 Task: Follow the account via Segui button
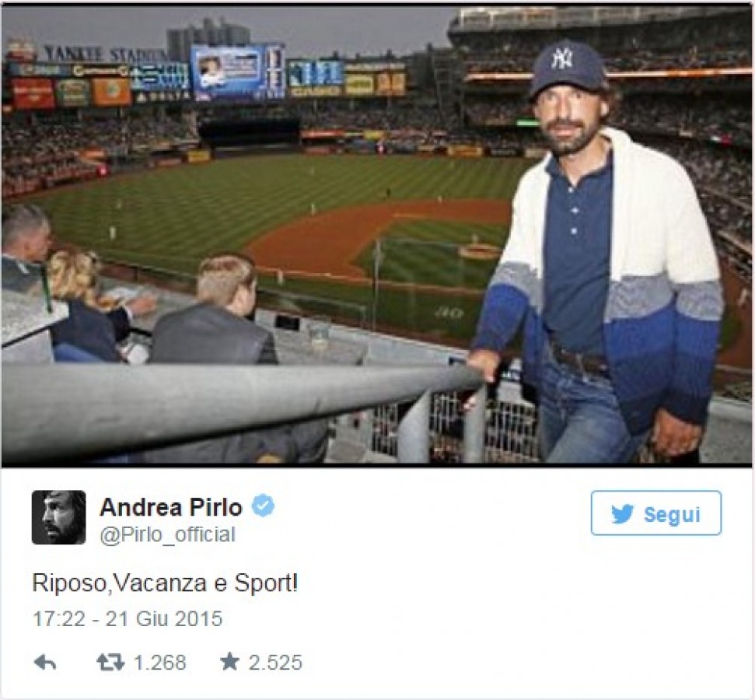coord(655,513)
